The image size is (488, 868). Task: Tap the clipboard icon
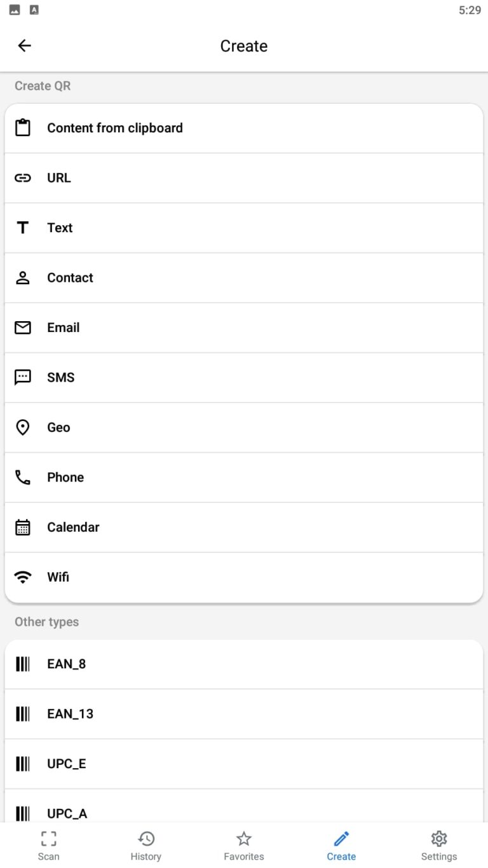[23, 128]
